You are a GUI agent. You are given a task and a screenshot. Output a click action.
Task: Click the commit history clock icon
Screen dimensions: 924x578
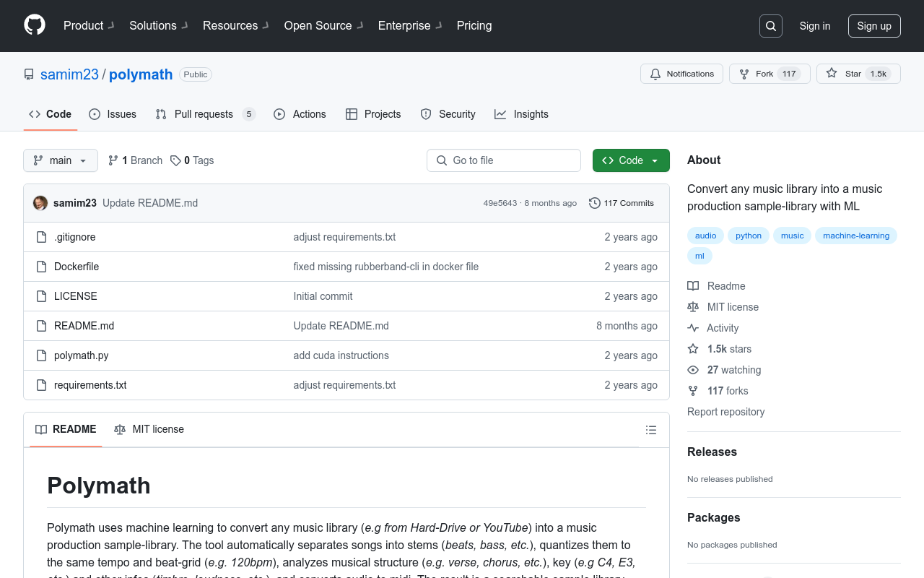click(x=595, y=203)
